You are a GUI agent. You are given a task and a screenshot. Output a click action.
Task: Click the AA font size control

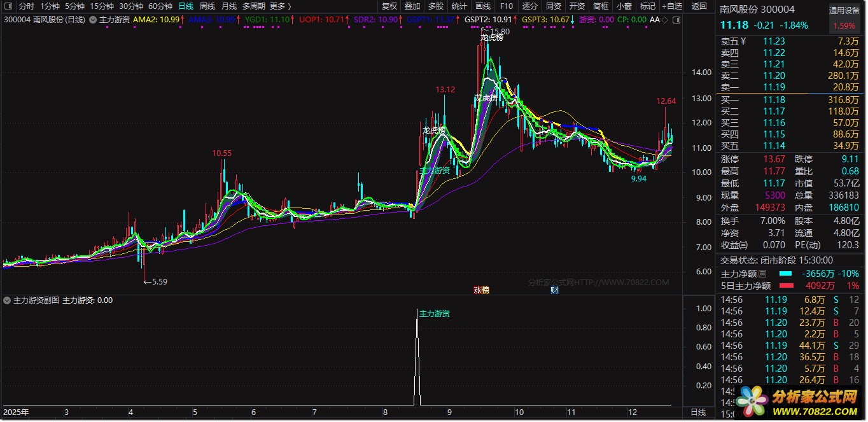(654, 20)
